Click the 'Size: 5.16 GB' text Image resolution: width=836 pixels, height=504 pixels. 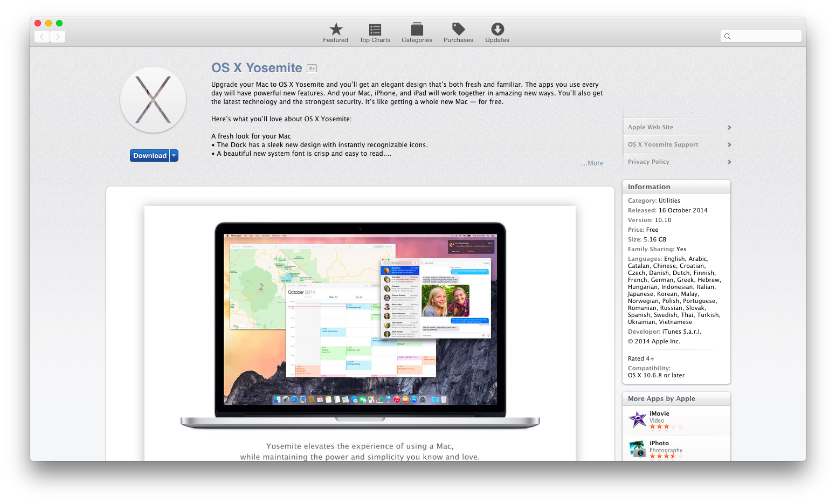pyautogui.click(x=647, y=239)
